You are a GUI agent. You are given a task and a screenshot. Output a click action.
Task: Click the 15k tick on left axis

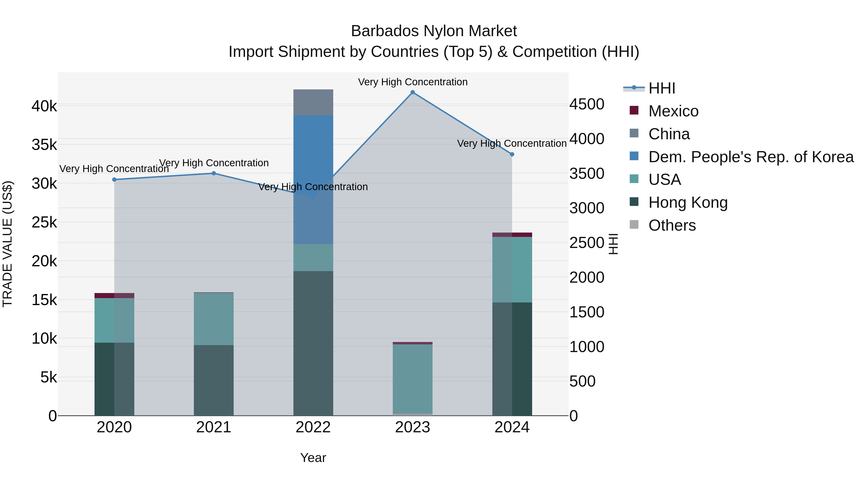[44, 300]
